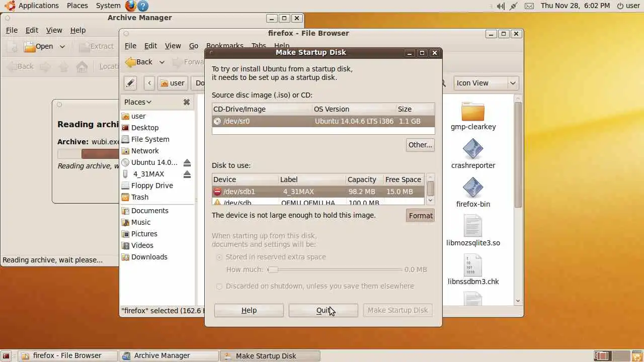Select the libmozsqlite3.so file icon
The width and height of the screenshot is (644, 362).
[x=473, y=226]
